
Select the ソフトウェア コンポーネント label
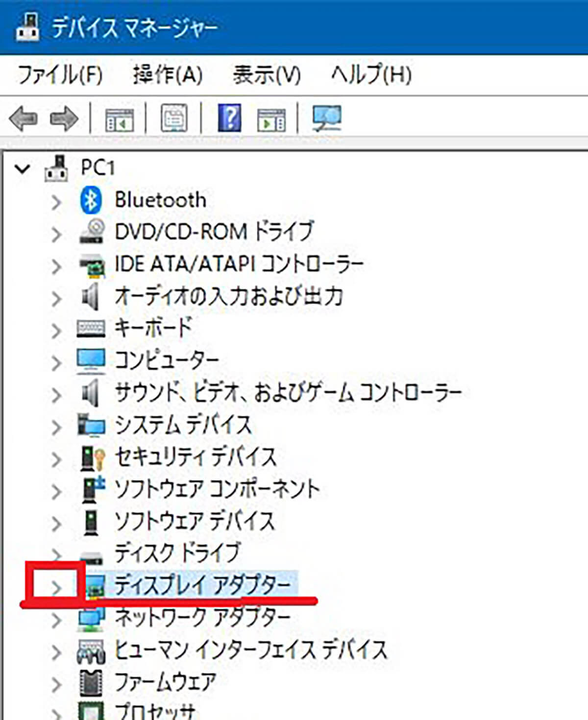pyautogui.click(x=217, y=489)
